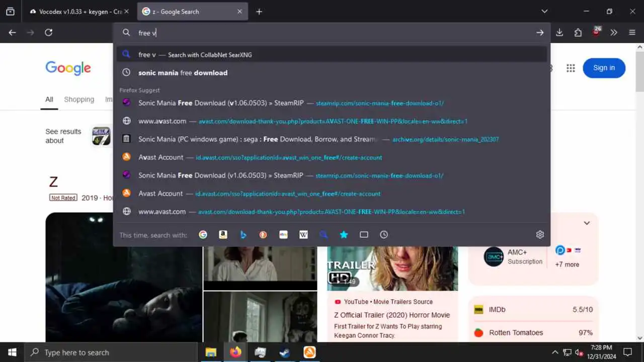Viewport: 644px width, 362px height.
Task: Open File Explorer from taskbar
Action: pos(211,352)
